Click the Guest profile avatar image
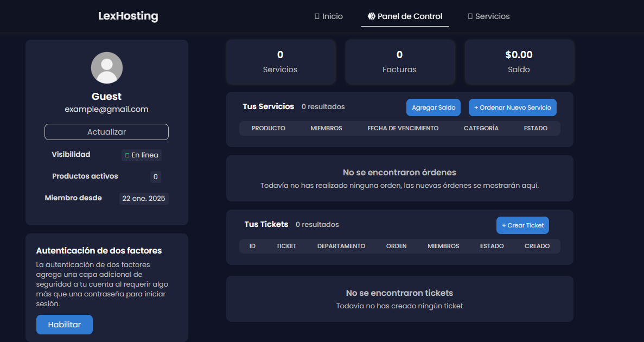The image size is (644, 342). (x=106, y=68)
